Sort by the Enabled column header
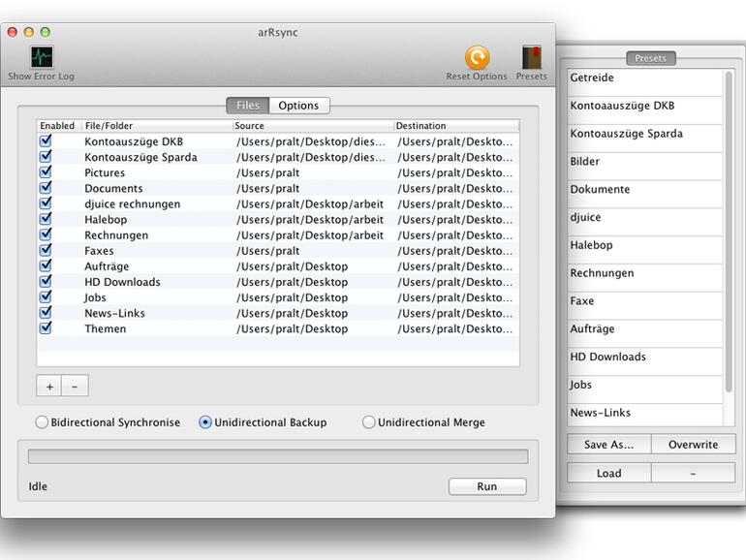Screen dimensions: 746x560 (57, 126)
